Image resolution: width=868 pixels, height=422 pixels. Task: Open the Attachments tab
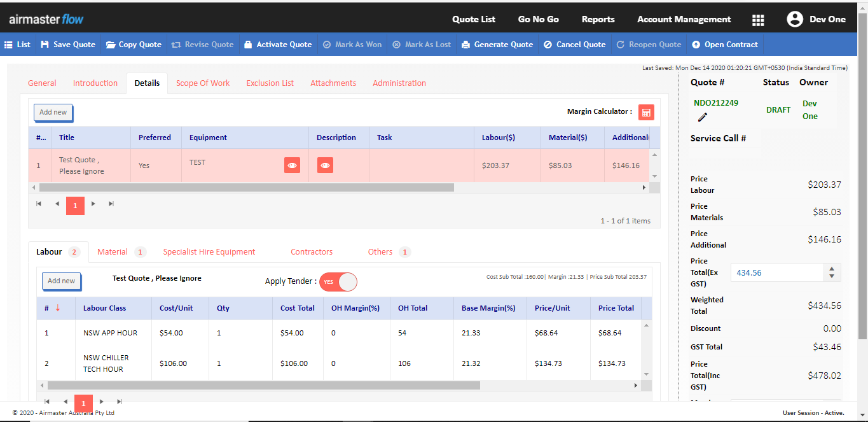pyautogui.click(x=333, y=83)
